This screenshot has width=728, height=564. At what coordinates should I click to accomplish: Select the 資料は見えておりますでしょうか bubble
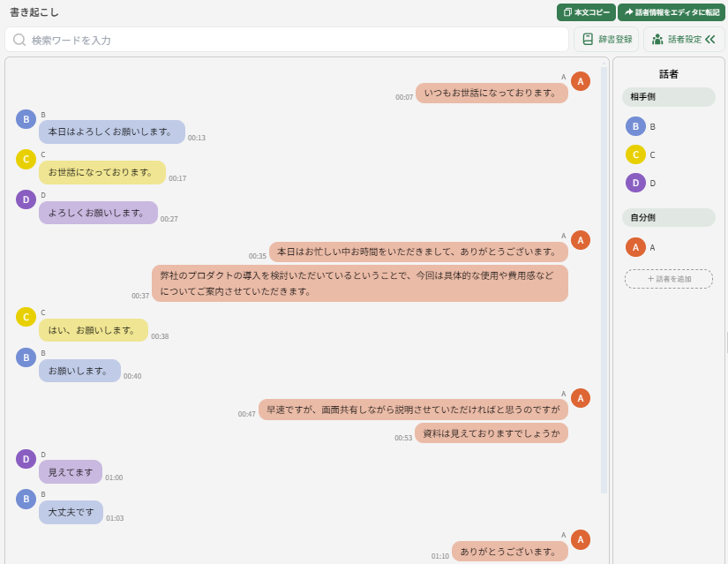point(492,433)
